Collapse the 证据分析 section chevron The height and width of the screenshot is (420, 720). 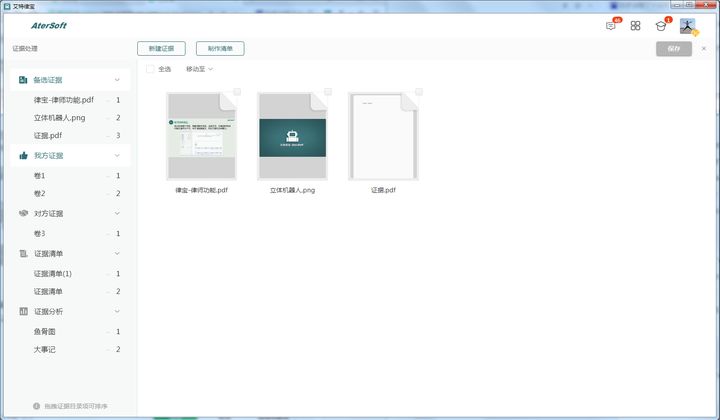117,311
